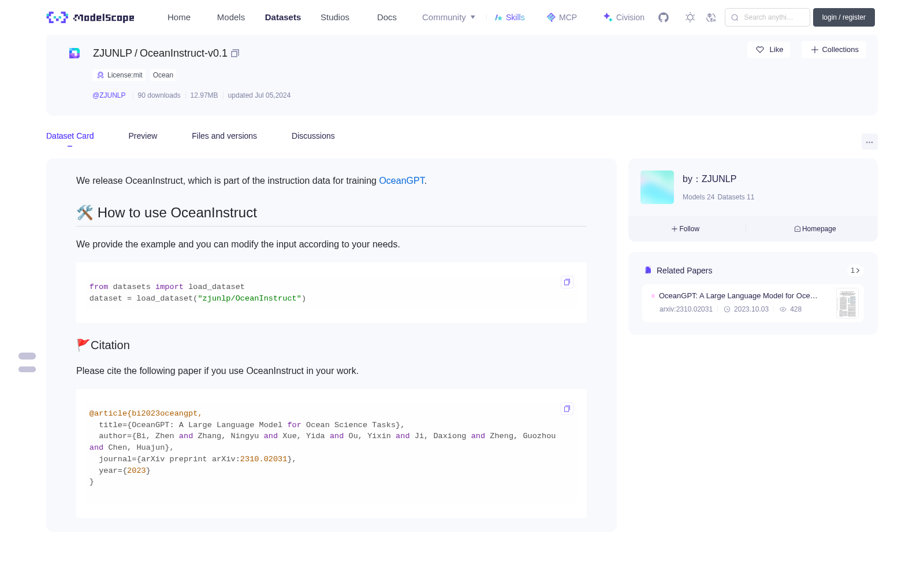Copy the load_dataset code snippet

pyautogui.click(x=567, y=282)
